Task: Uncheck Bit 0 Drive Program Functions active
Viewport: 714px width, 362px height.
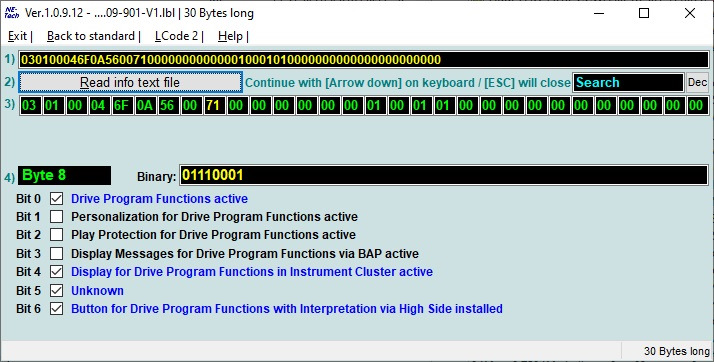Action: click(x=56, y=199)
